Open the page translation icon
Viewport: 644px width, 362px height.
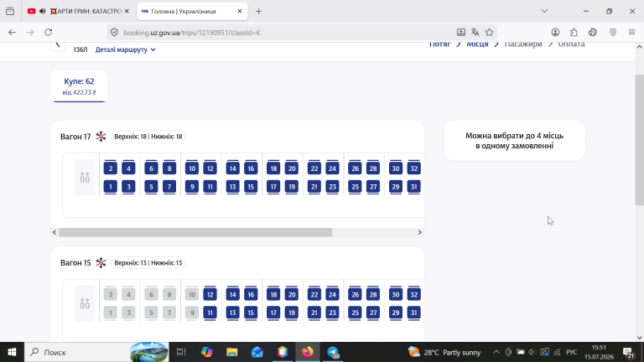(475, 33)
